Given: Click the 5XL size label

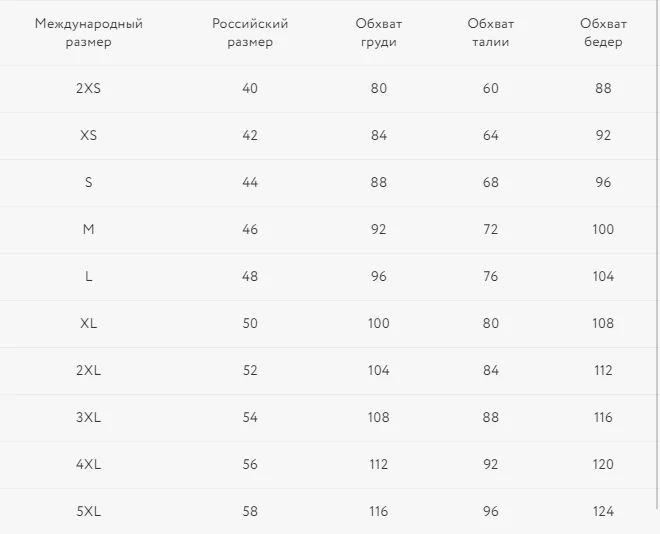Looking at the screenshot, I should pos(88,511).
